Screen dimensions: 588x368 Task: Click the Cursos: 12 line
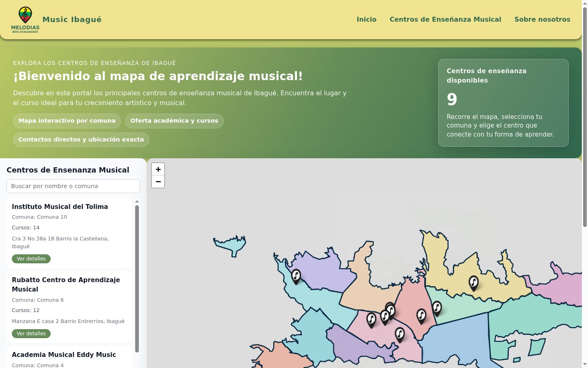pos(26,310)
